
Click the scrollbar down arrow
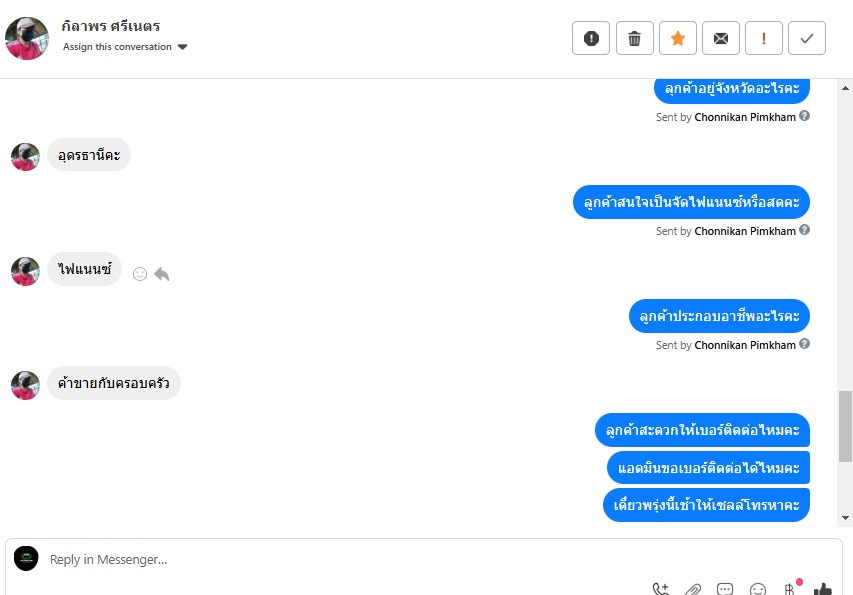coord(845,518)
